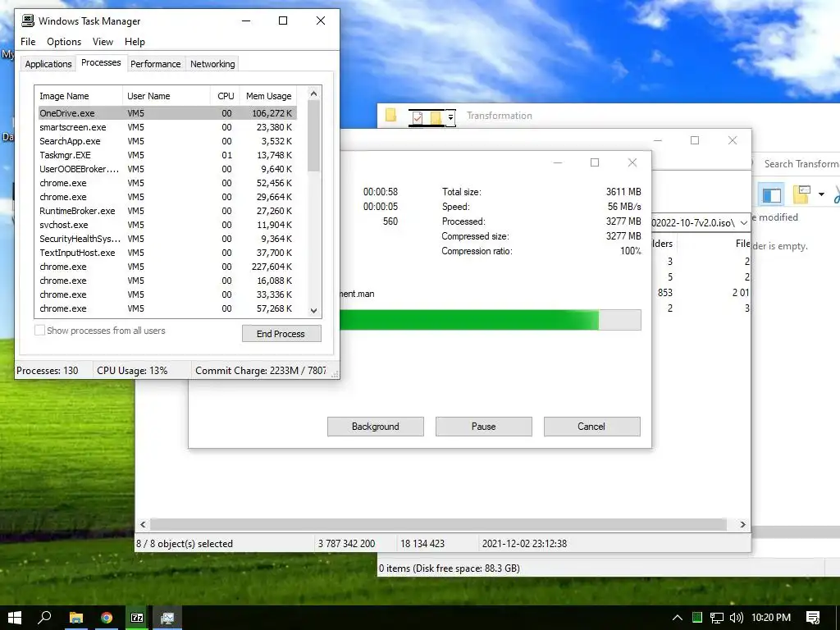Select UserOOBEBroker process row

point(167,169)
